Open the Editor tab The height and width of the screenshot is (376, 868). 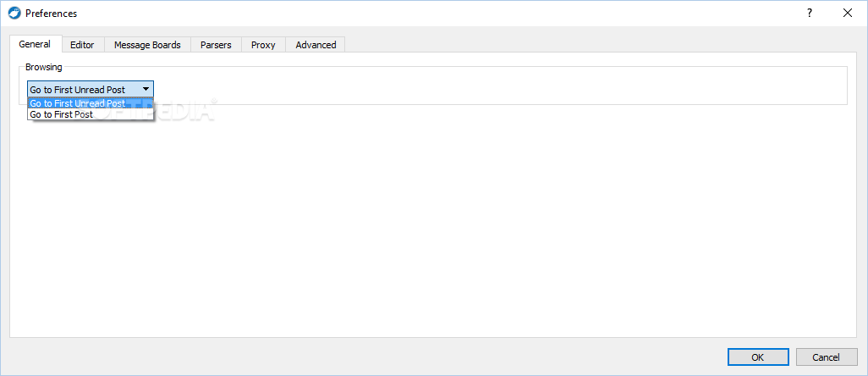click(x=82, y=45)
